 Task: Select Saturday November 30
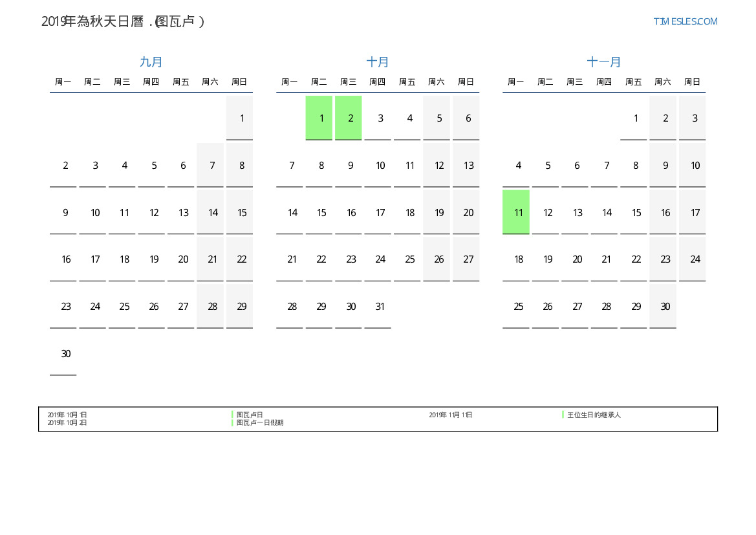point(665,307)
